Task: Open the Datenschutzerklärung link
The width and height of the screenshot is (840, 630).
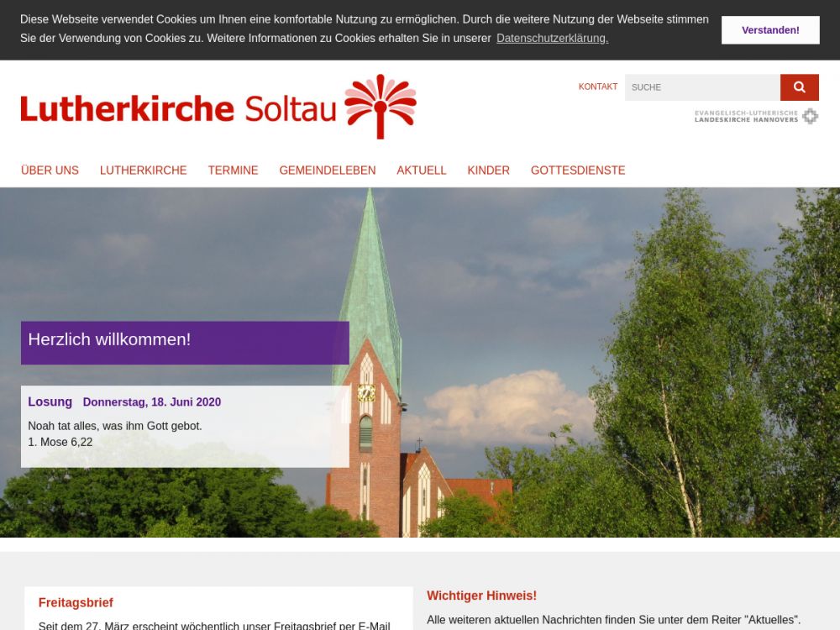Action: pos(552,39)
